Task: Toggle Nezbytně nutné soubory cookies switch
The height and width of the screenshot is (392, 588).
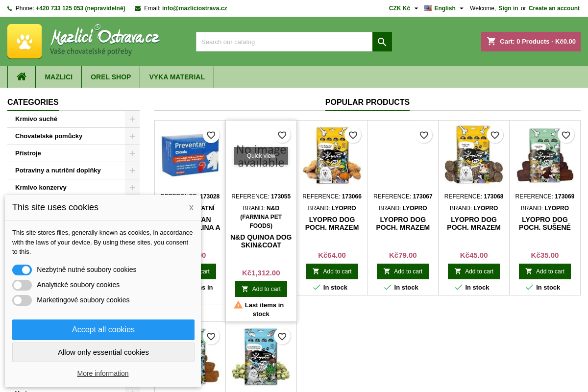Action: [22, 270]
